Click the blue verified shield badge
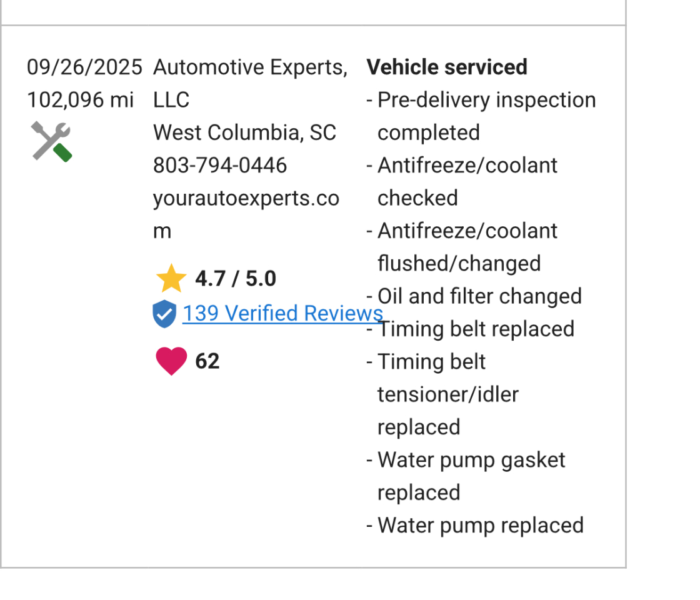The width and height of the screenshot is (700, 600). tap(164, 314)
